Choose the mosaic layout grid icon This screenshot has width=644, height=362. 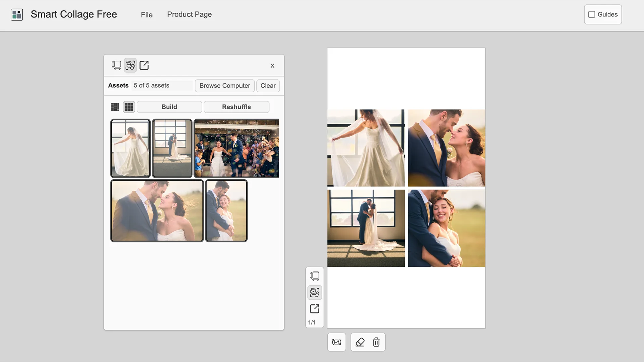coord(115,107)
